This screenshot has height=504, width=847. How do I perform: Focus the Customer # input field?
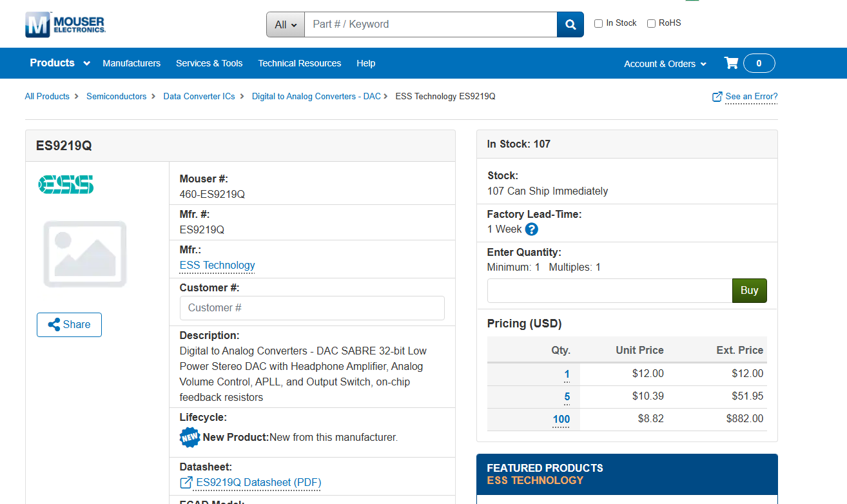[x=312, y=308]
